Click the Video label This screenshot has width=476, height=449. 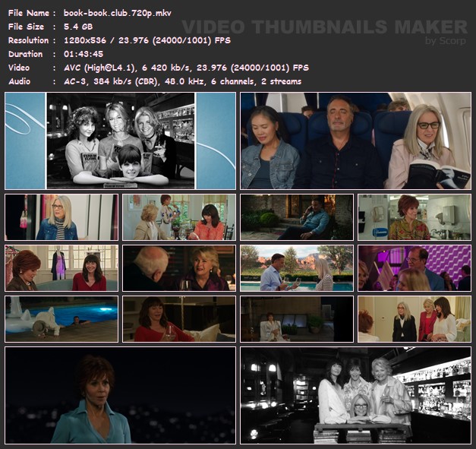[19, 68]
